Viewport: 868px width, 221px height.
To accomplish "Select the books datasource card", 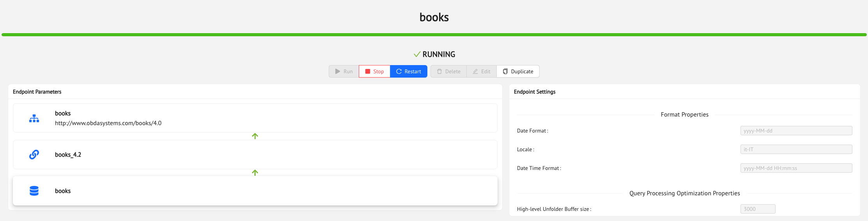I will [x=255, y=191].
